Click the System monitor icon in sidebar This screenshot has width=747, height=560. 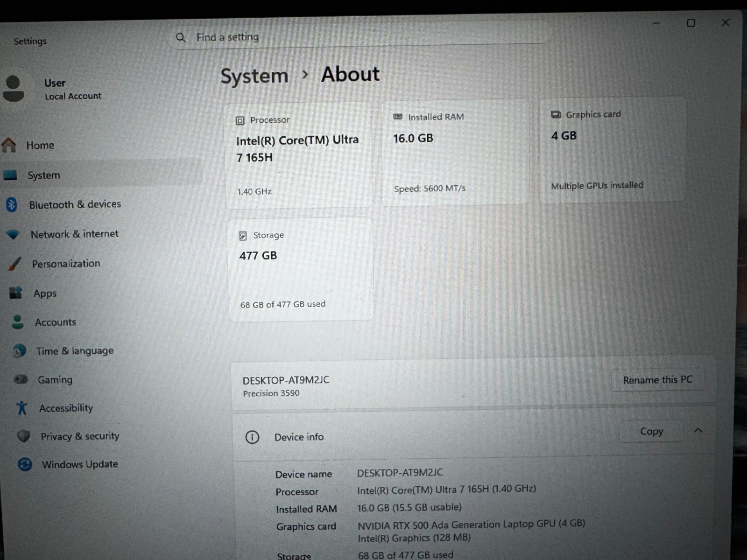coord(10,175)
